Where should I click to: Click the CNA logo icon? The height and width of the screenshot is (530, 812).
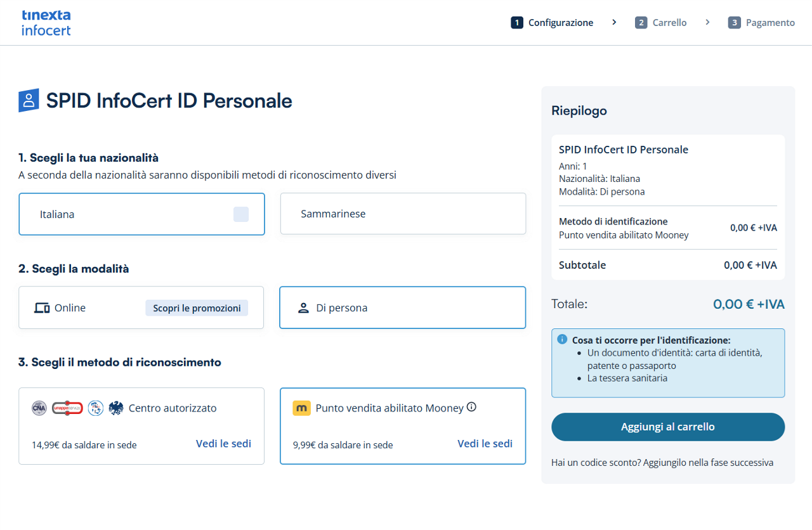(39, 408)
